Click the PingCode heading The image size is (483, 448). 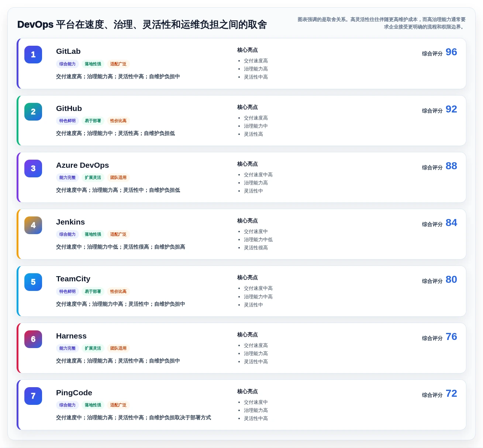[74, 393]
